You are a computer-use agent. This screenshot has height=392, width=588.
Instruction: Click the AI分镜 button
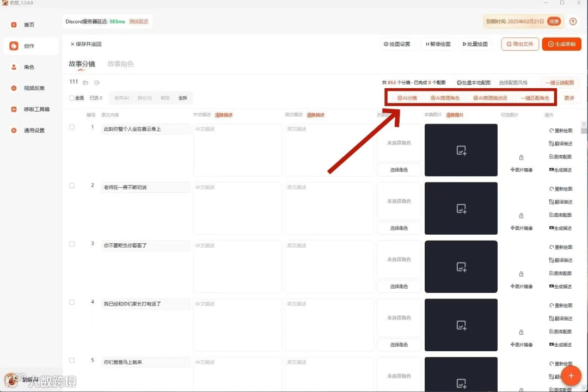[407, 98]
